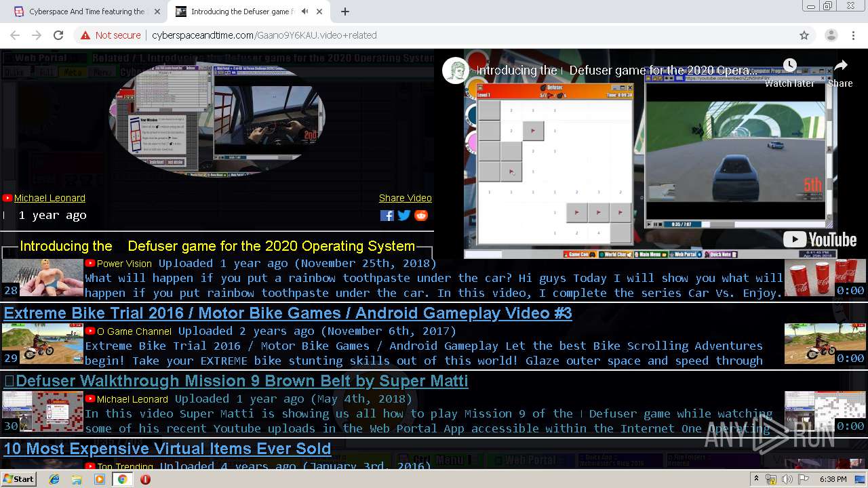Go back using browser back arrow
This screenshot has height=488, width=868.
click(15, 35)
